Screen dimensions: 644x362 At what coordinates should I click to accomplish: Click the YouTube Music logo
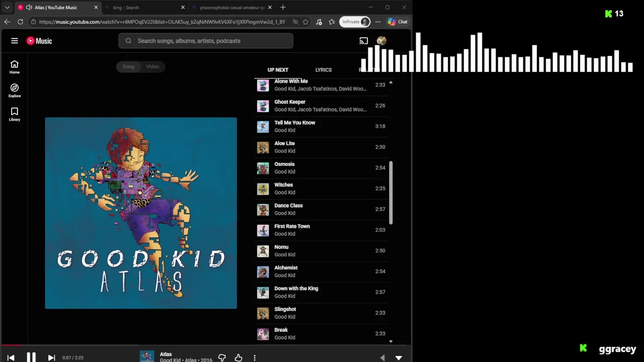pyautogui.click(x=39, y=41)
